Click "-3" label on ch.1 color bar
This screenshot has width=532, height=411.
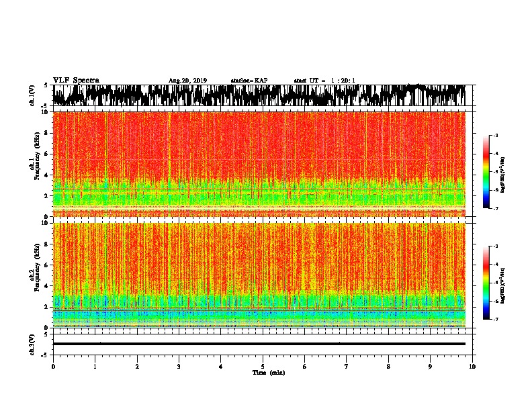pos(495,136)
